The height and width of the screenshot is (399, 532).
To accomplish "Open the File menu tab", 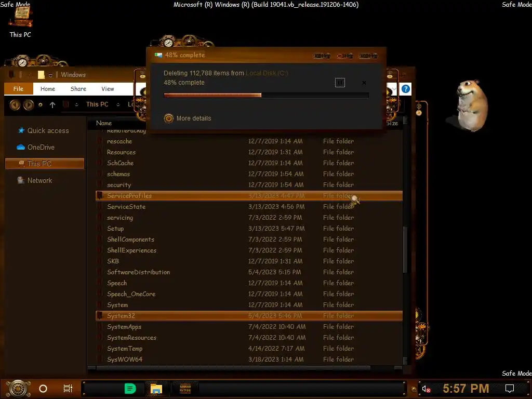I will coord(18,88).
